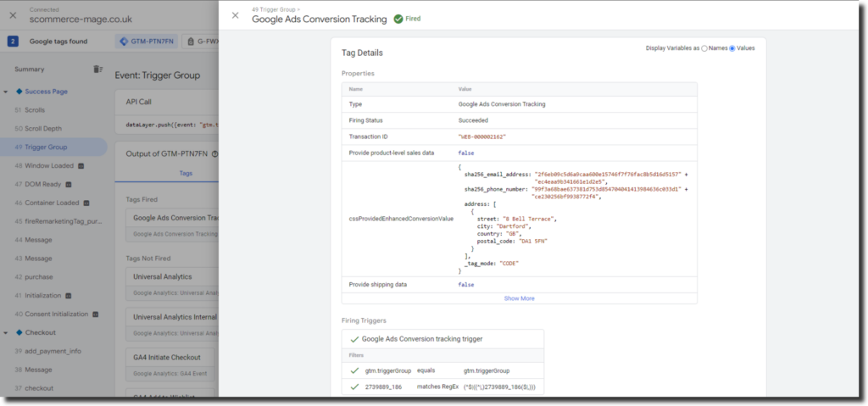Click the Provide product-level sales data false value

point(466,153)
